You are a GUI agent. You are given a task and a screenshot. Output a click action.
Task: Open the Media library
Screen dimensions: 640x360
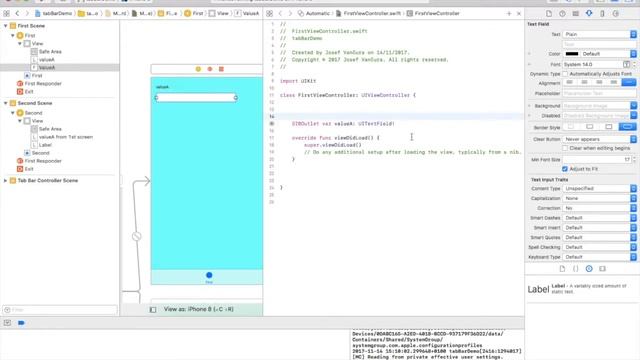[602, 269]
